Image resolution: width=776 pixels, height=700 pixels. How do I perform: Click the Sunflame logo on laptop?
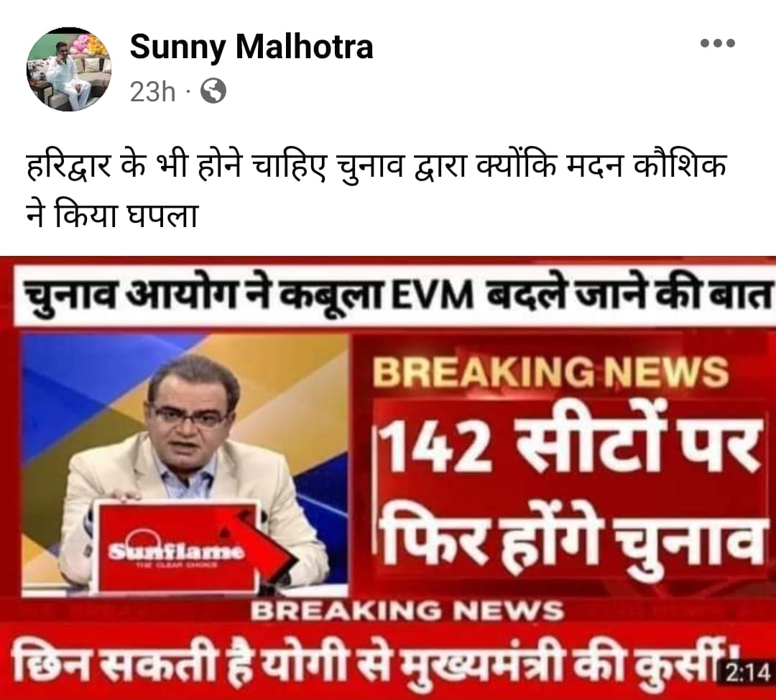(176, 551)
